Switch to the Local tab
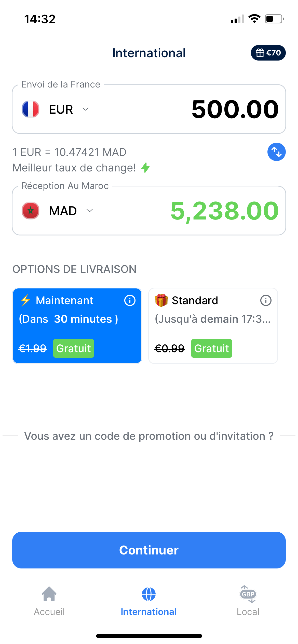This screenshot has height=644, width=298. [x=248, y=600]
